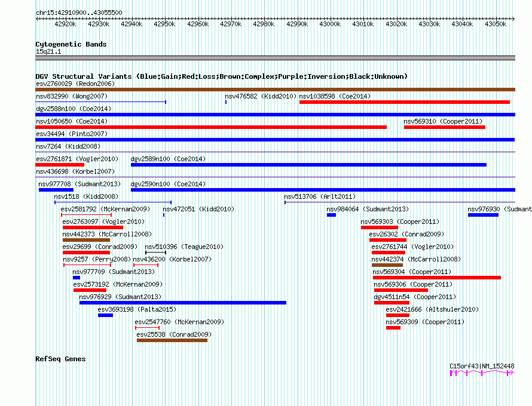
Task: Open the esv34494 (Pinto2007) variant label
Action: [x=72, y=134]
